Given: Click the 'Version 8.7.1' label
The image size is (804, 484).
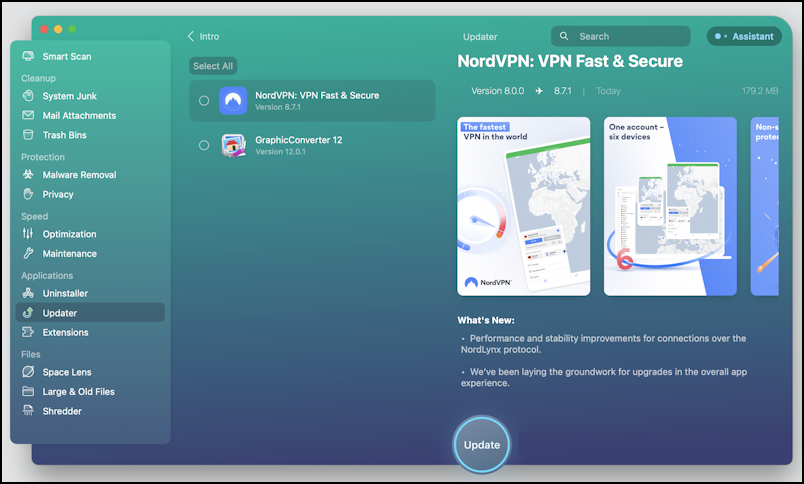Looking at the screenshot, I should click(x=278, y=107).
